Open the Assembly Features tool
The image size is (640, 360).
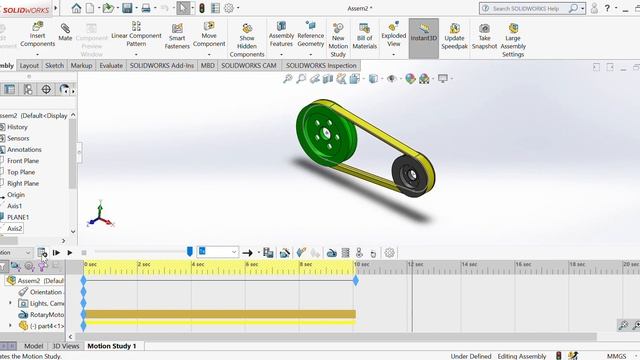click(x=281, y=34)
